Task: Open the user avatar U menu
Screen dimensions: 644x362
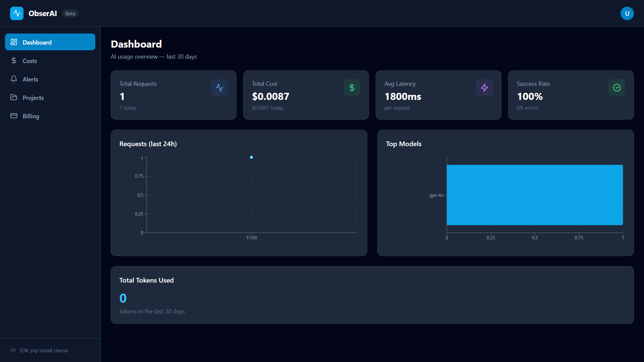Action: 627,13
